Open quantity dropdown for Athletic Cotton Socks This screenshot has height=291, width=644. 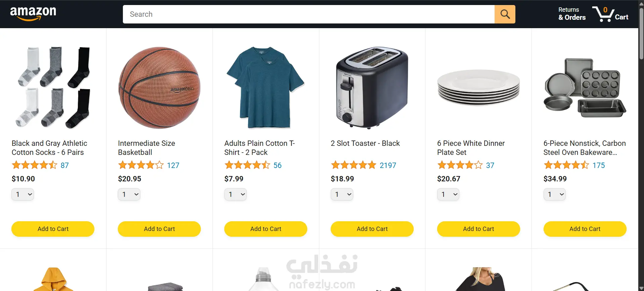pos(23,194)
